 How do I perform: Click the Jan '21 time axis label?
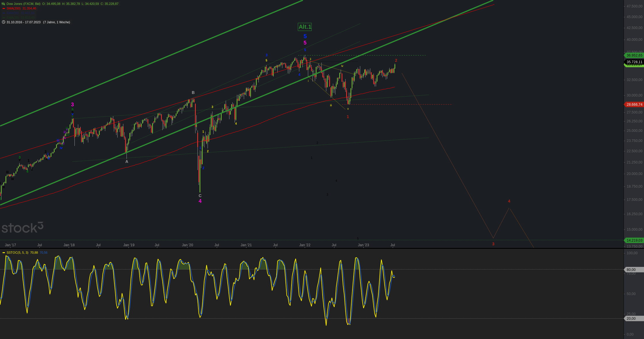[246, 245]
